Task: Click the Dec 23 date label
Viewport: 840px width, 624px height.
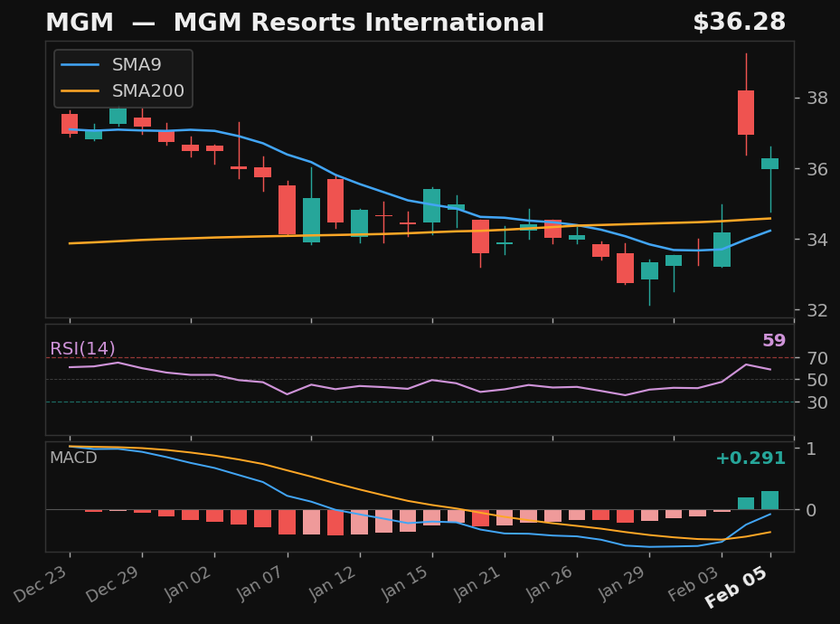Action: [x=41, y=584]
